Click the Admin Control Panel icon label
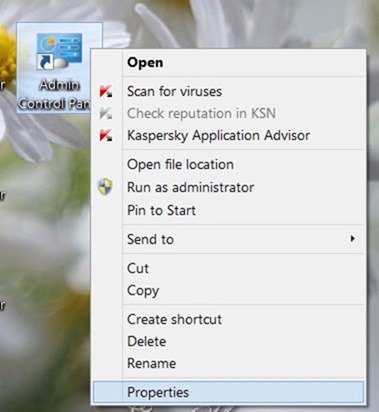Screen dimensions: 379x412 point(54,94)
